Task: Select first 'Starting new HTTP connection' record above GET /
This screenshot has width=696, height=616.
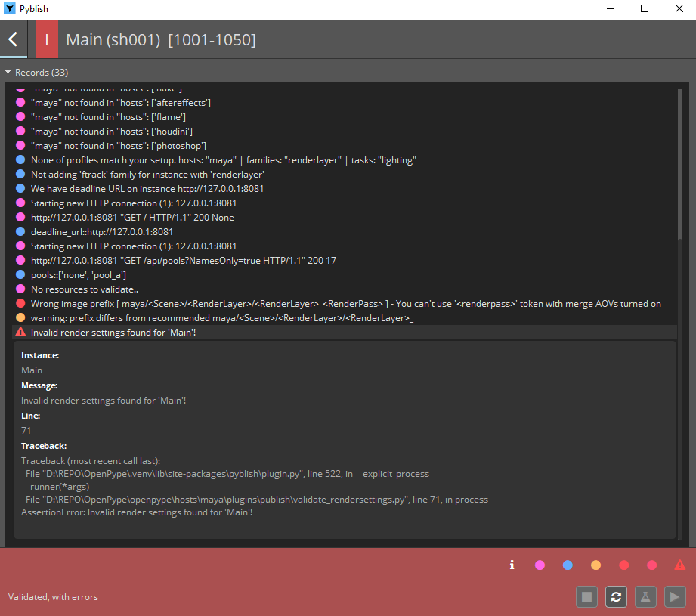Action: pos(345,203)
